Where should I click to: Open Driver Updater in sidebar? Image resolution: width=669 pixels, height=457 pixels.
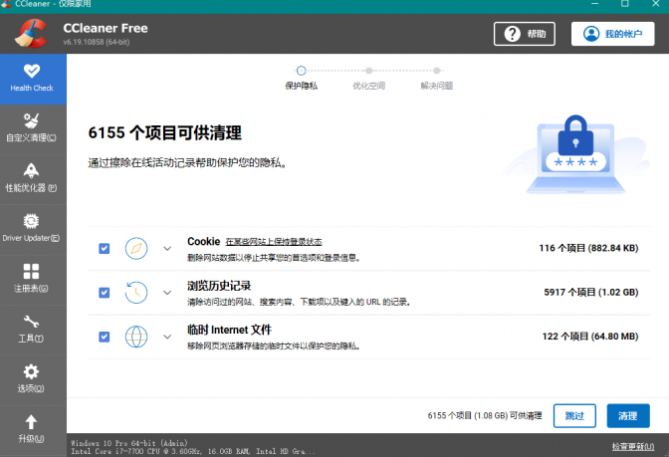31,228
